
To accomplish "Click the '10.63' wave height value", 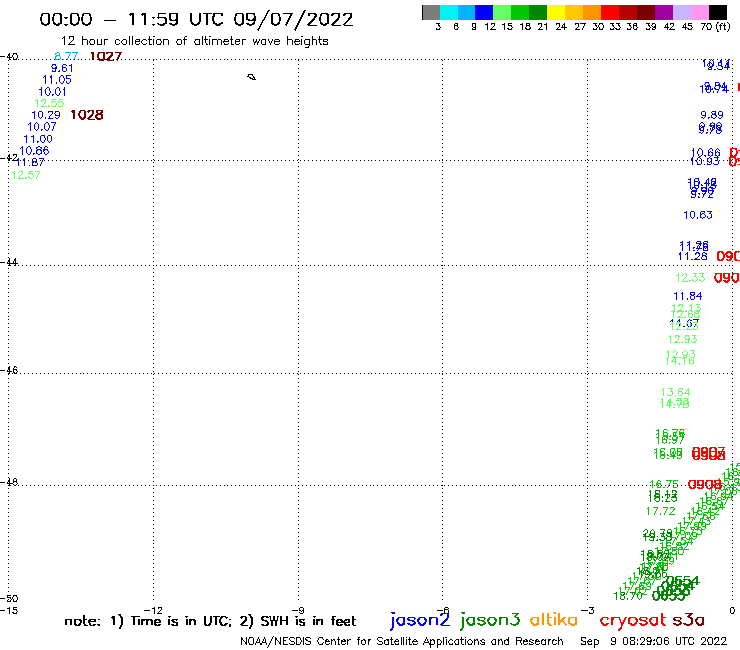I will [698, 215].
